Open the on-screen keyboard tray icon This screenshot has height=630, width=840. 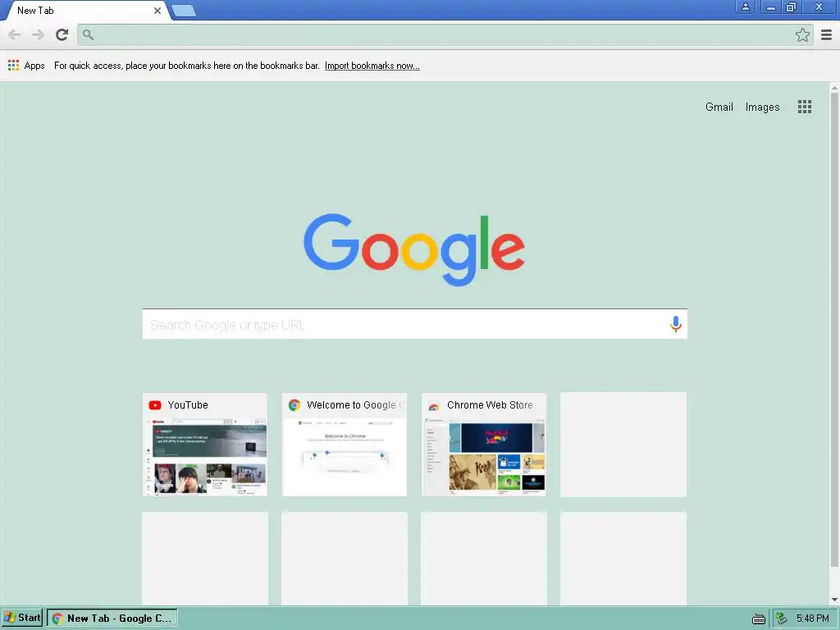758,619
